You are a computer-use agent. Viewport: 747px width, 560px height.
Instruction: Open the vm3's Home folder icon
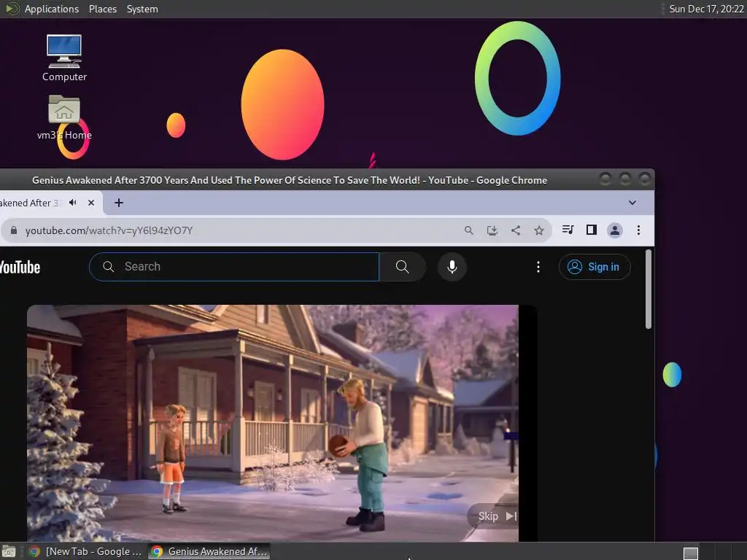[x=64, y=117]
